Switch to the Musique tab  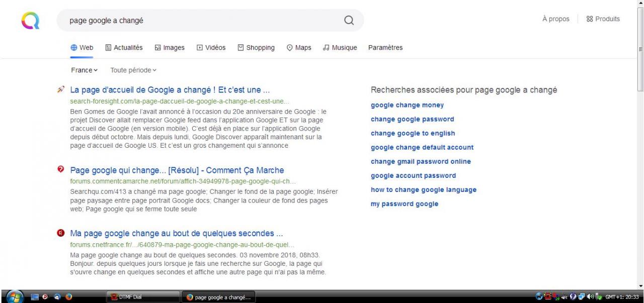340,48
